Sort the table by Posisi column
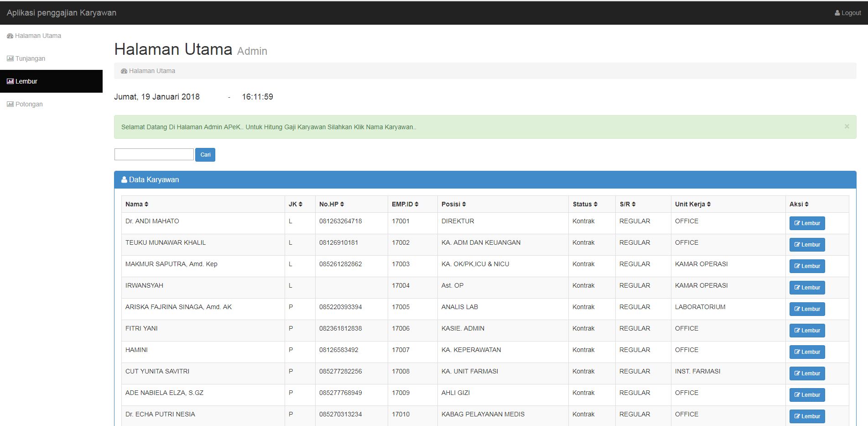 pos(454,204)
